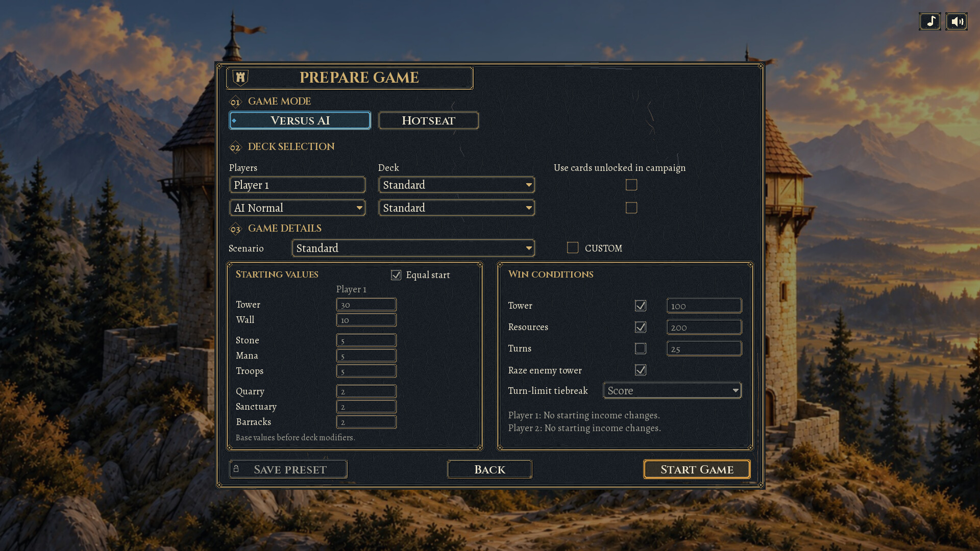The image size is (980, 551).
Task: Disable the Tower win condition
Action: 641,306
